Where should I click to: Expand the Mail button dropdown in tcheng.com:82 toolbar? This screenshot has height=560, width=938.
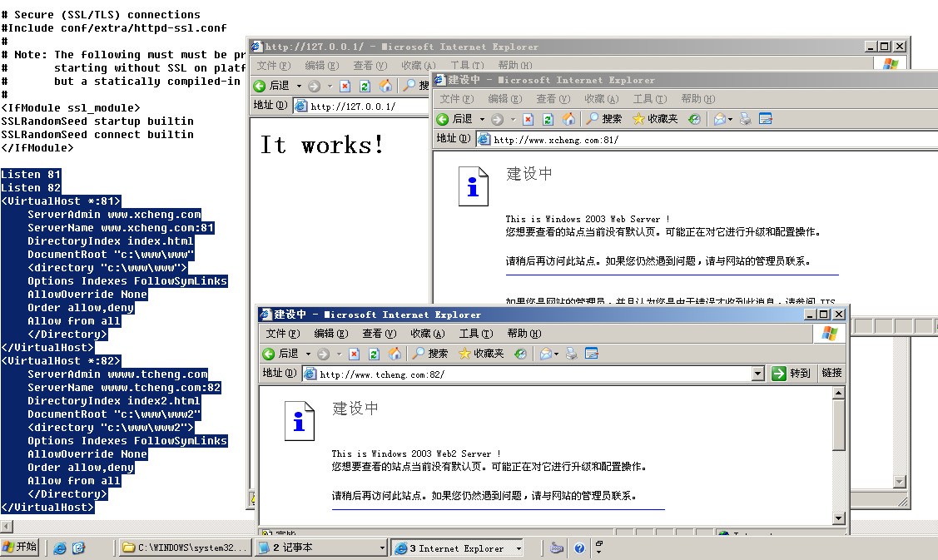point(556,354)
